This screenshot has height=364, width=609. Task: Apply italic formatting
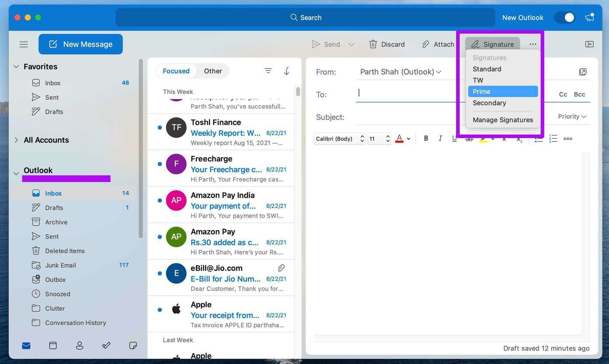[440, 139]
